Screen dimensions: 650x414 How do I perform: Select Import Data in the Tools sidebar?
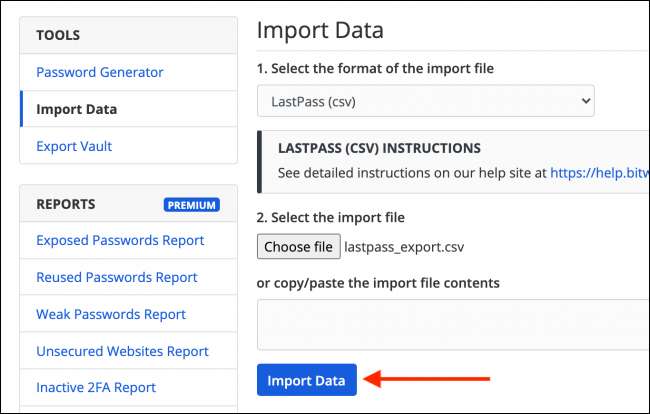pyautogui.click(x=77, y=109)
